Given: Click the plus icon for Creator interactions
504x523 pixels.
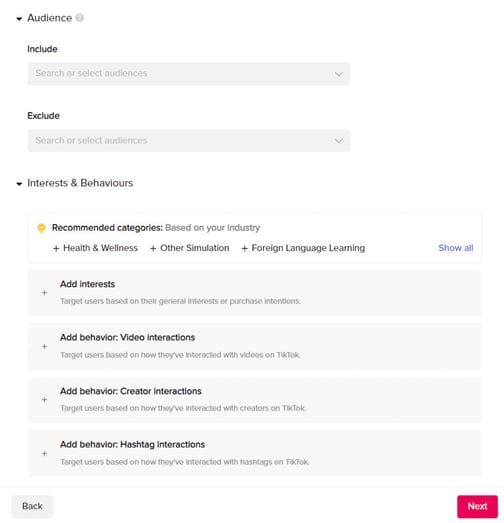Looking at the screenshot, I should (x=44, y=400).
